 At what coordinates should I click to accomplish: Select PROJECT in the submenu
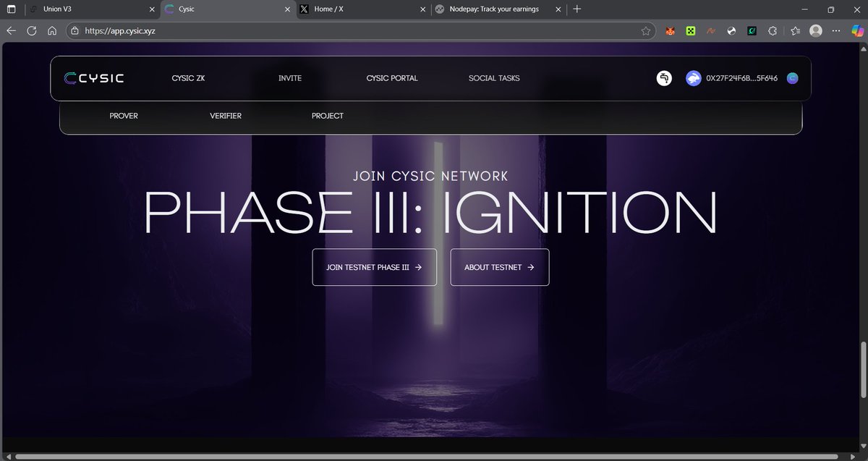click(328, 116)
